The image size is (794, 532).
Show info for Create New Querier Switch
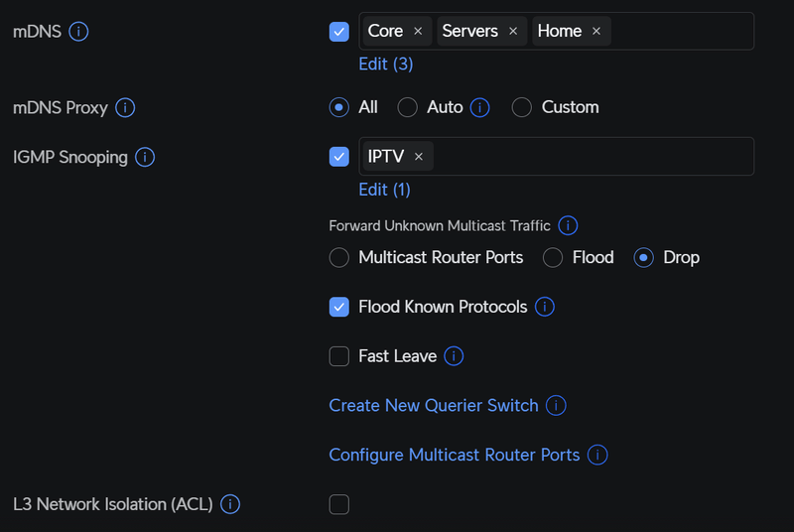(x=557, y=405)
